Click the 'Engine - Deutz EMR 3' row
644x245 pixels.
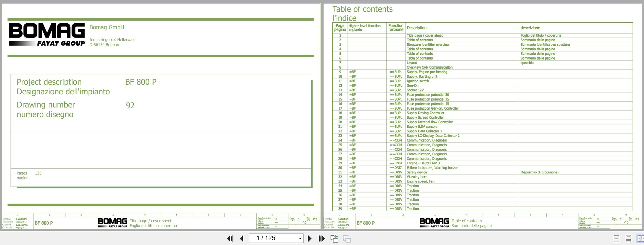pyautogui.click(x=423, y=163)
